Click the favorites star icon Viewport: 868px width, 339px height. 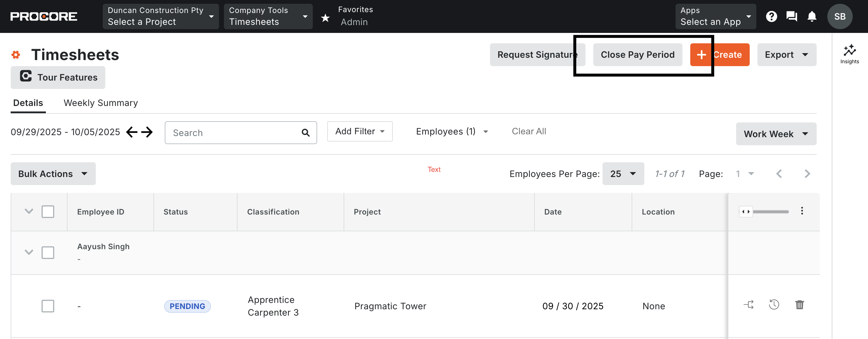tap(325, 18)
